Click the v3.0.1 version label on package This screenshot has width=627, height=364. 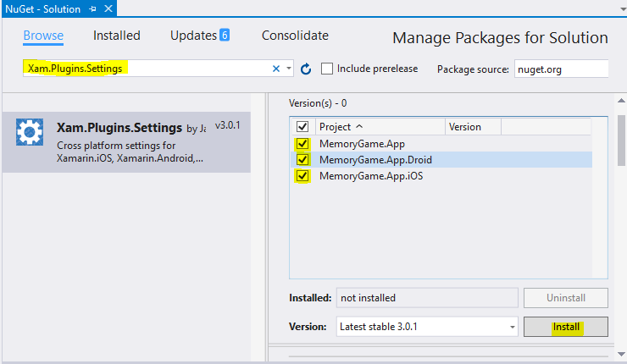(228, 125)
